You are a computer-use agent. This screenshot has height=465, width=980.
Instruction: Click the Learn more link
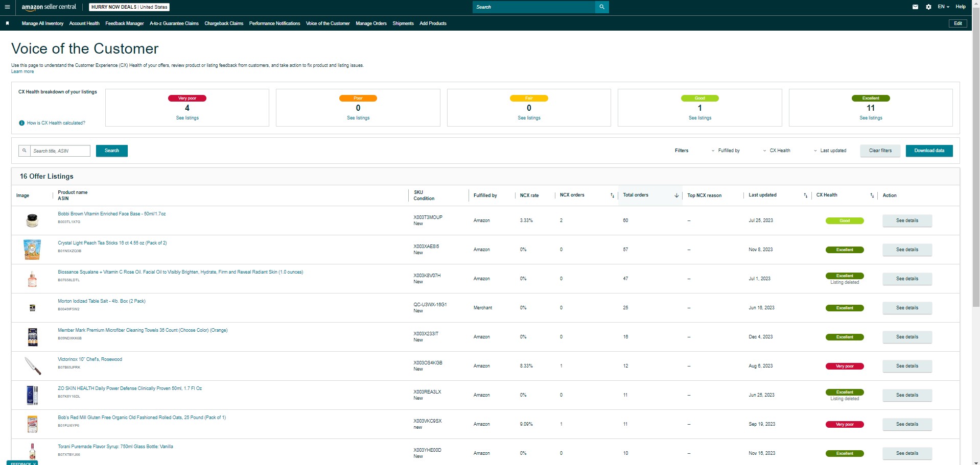[22, 71]
